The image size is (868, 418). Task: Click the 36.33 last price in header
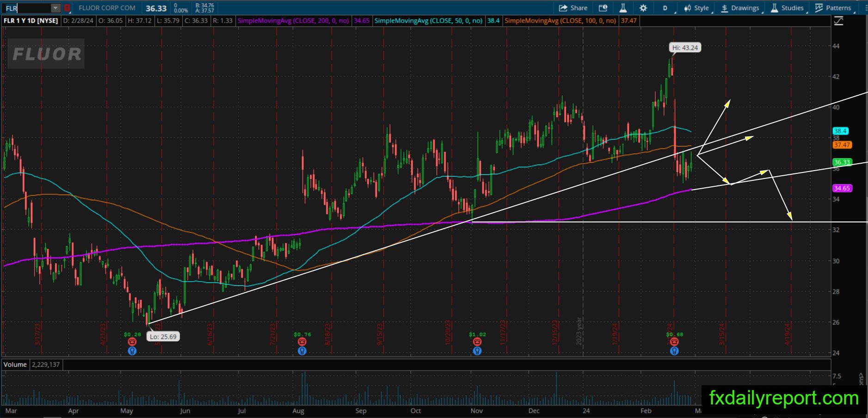point(156,8)
